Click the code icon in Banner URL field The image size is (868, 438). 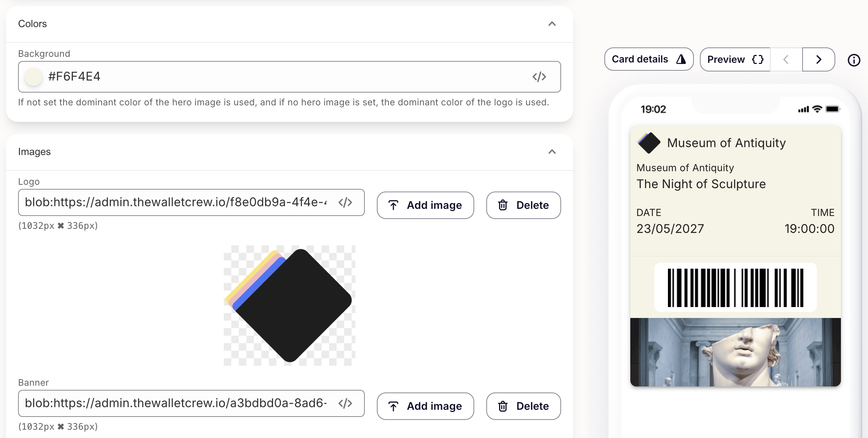tap(345, 403)
